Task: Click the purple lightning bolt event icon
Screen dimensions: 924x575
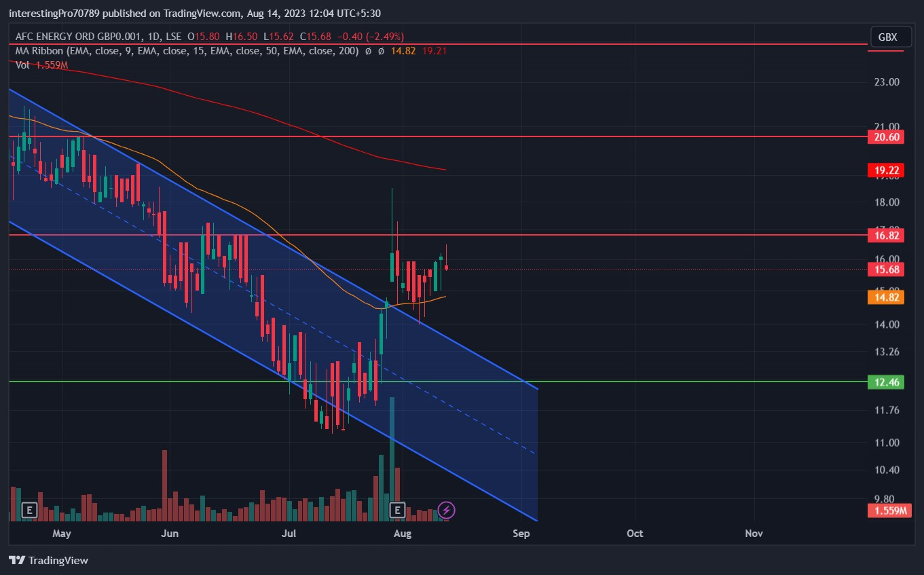Action: (x=446, y=510)
